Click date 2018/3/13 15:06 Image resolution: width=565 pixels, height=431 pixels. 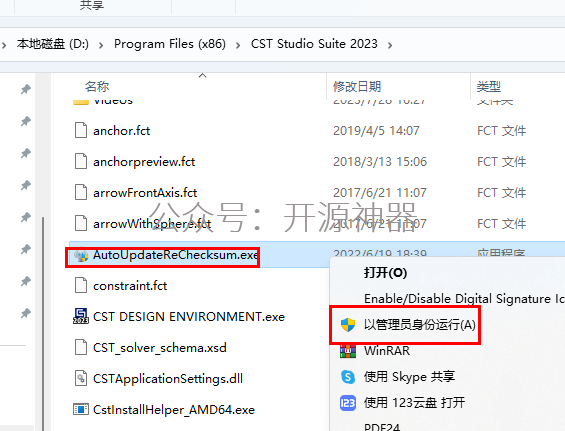[380, 162]
